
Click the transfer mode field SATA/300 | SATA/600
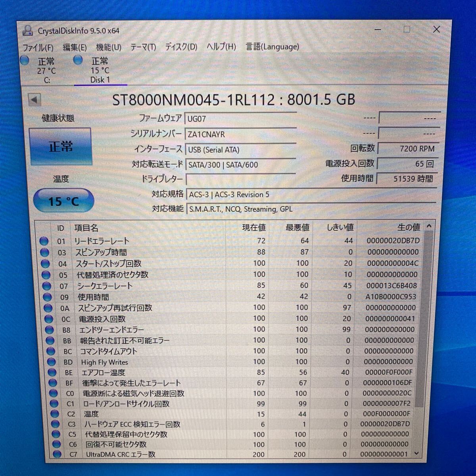click(241, 165)
